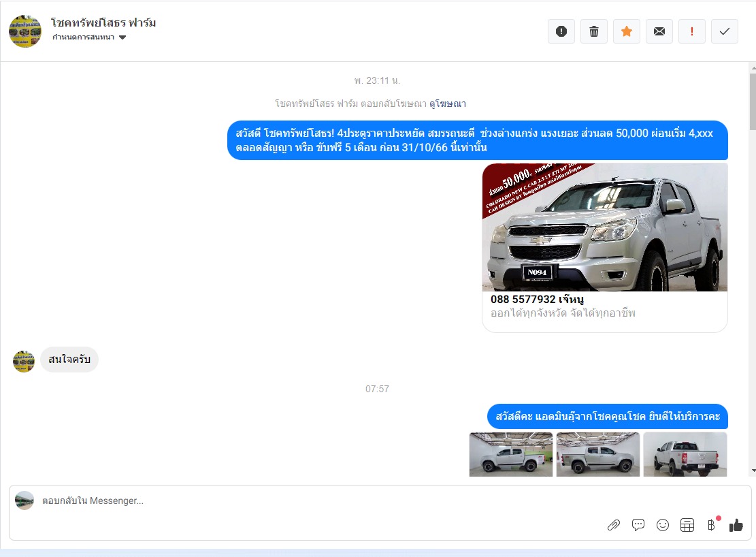756x557 pixels.
Task: Click ad subtitle ออกได้ทุกจังหวัด จัดได้ทุกอาชีพ
Action: click(x=563, y=313)
